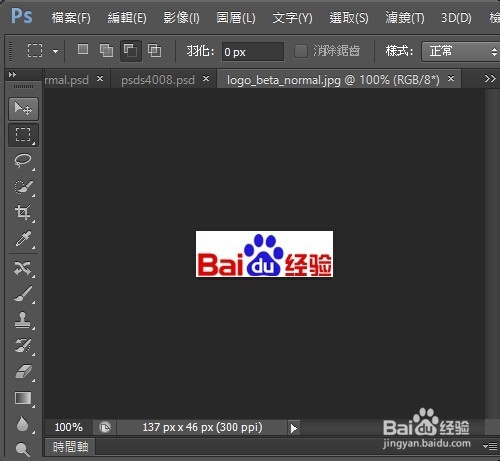Open status bar info menu arrow
The width and height of the screenshot is (500, 461).
[293, 428]
